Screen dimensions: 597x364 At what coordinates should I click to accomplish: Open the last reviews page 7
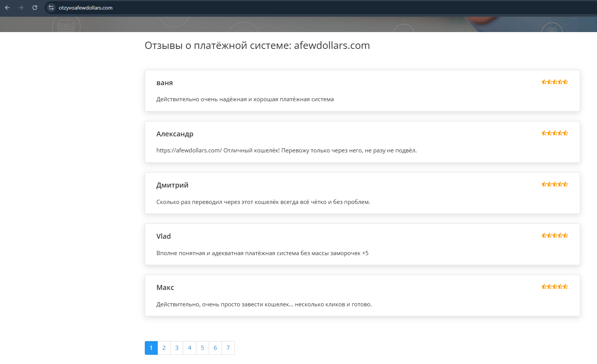(x=228, y=348)
